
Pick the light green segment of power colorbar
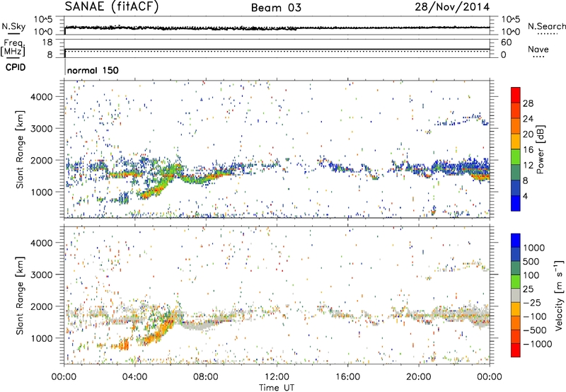click(x=516, y=157)
